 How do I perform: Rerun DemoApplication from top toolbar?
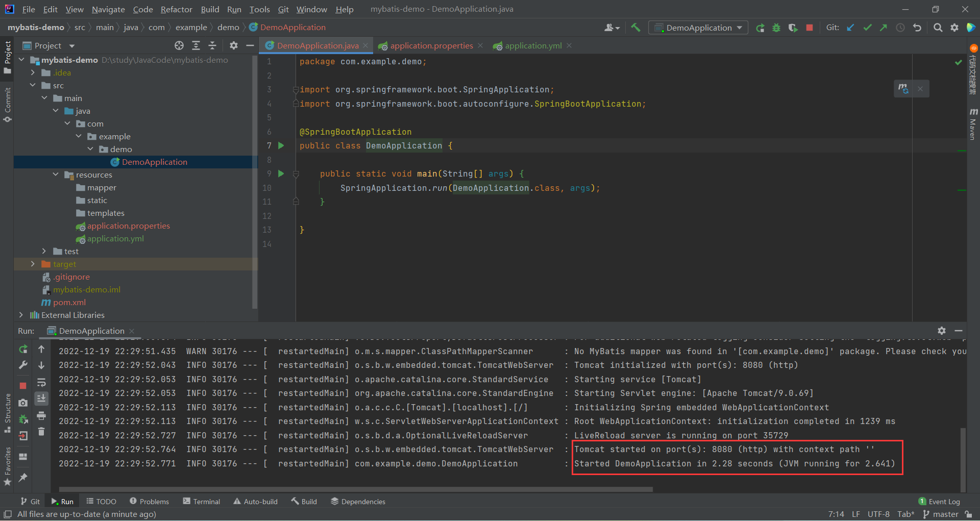[760, 28]
